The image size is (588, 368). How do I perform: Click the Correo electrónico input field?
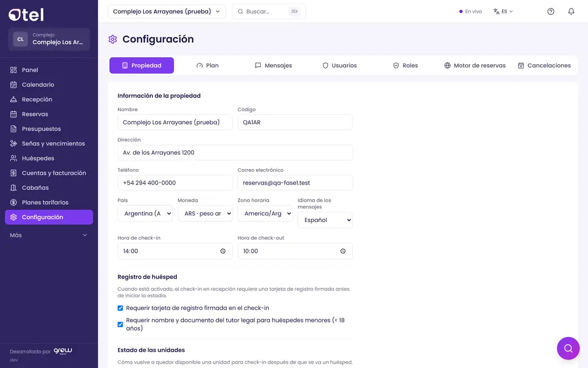(295, 183)
